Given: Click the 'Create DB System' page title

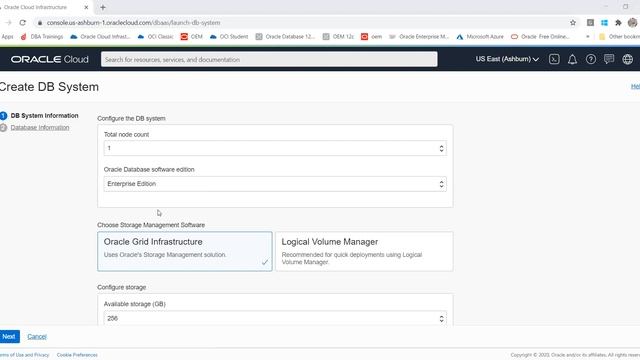Looking at the screenshot, I should point(49,87).
